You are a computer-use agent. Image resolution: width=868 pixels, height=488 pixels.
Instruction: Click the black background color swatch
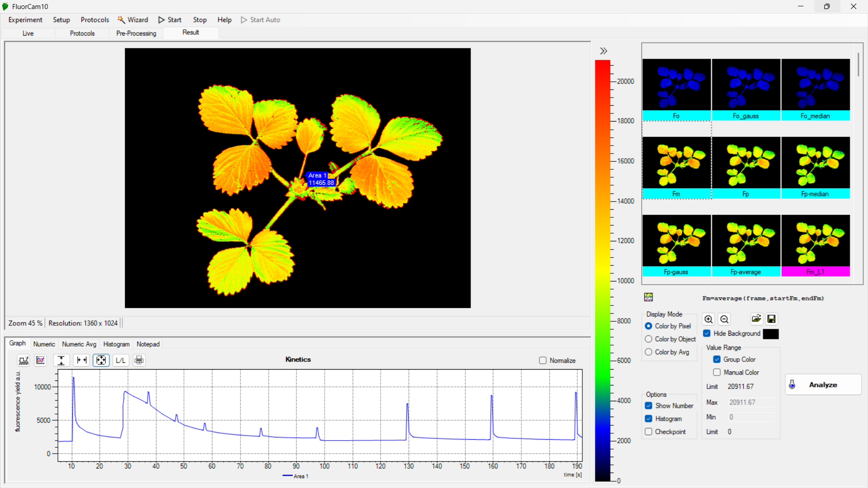tap(771, 334)
